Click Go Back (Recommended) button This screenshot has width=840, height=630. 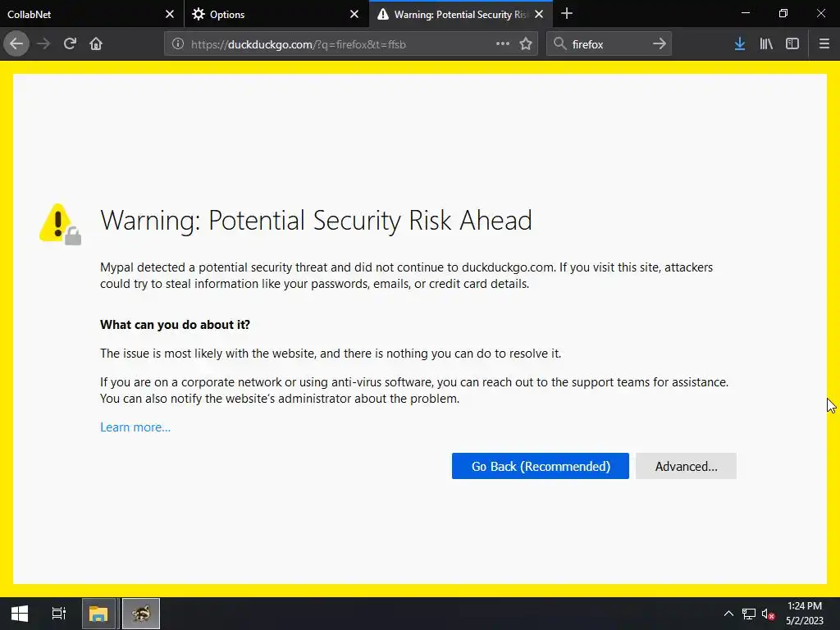(540, 466)
